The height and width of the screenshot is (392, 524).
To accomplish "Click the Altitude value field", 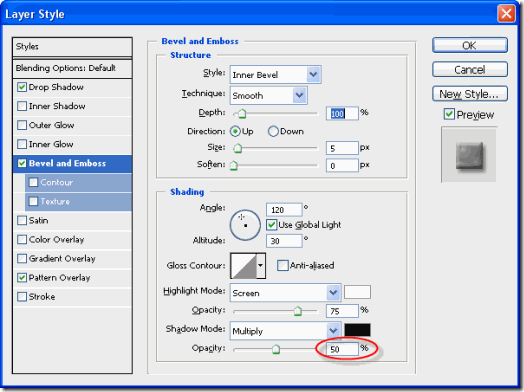I will click(284, 241).
